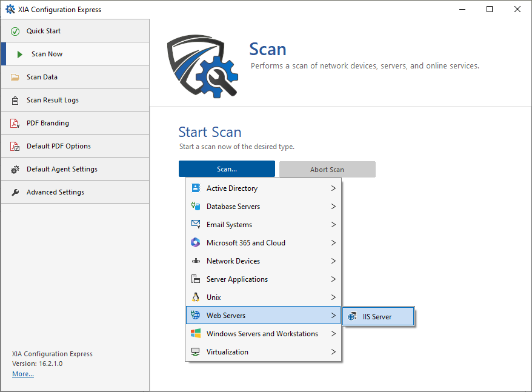This screenshot has width=532, height=392.
Task: Select the Unix menu entry
Action: point(264,297)
